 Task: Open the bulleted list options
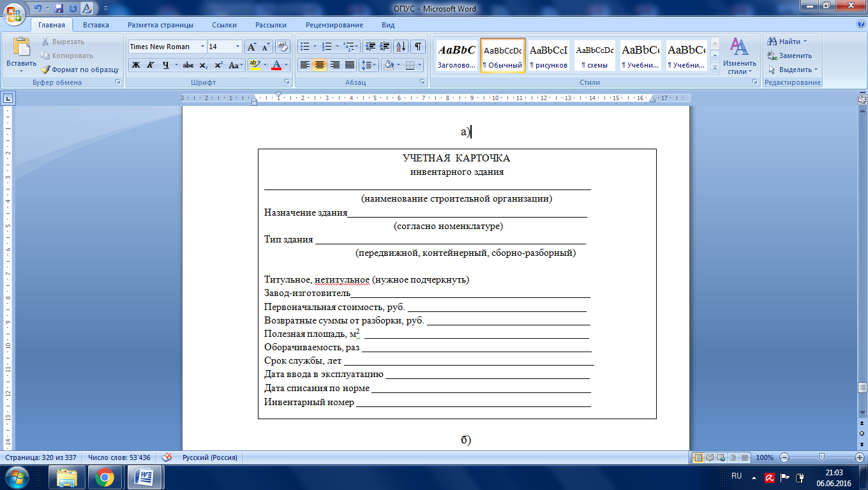[x=315, y=47]
